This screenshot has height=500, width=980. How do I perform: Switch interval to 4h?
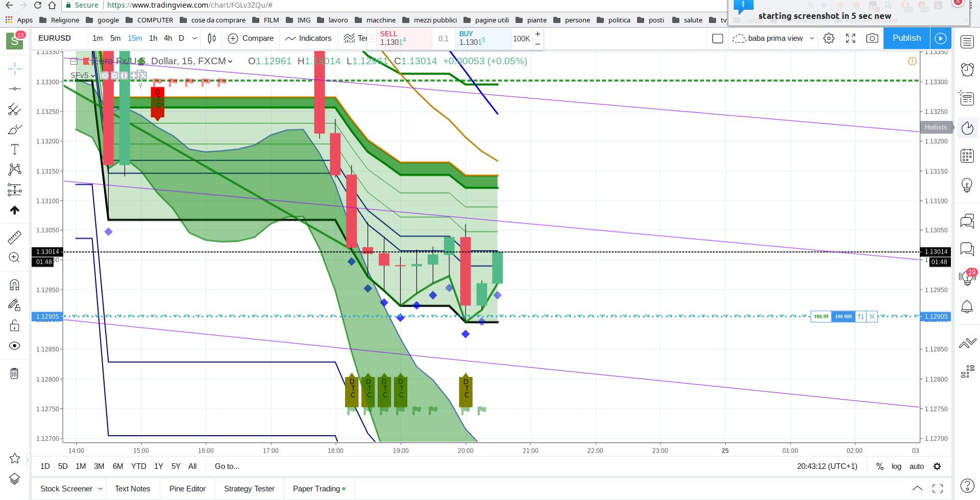(x=168, y=38)
